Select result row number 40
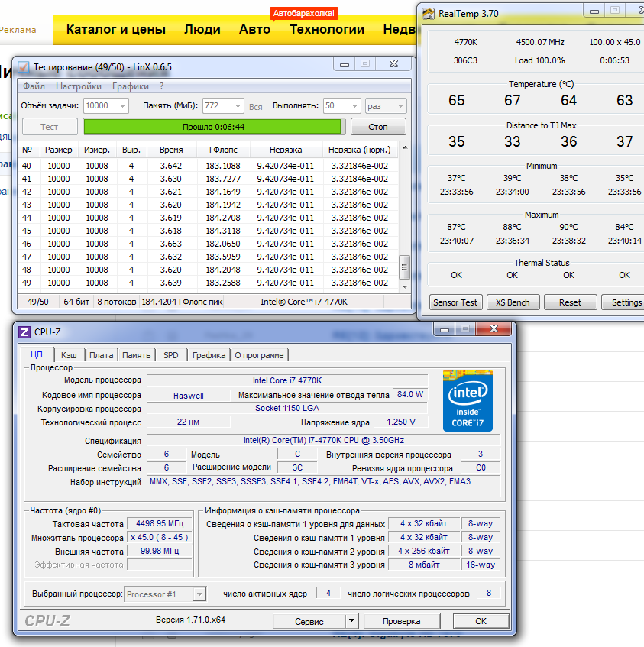Image resolution: width=644 pixels, height=647 pixels. coord(208,166)
